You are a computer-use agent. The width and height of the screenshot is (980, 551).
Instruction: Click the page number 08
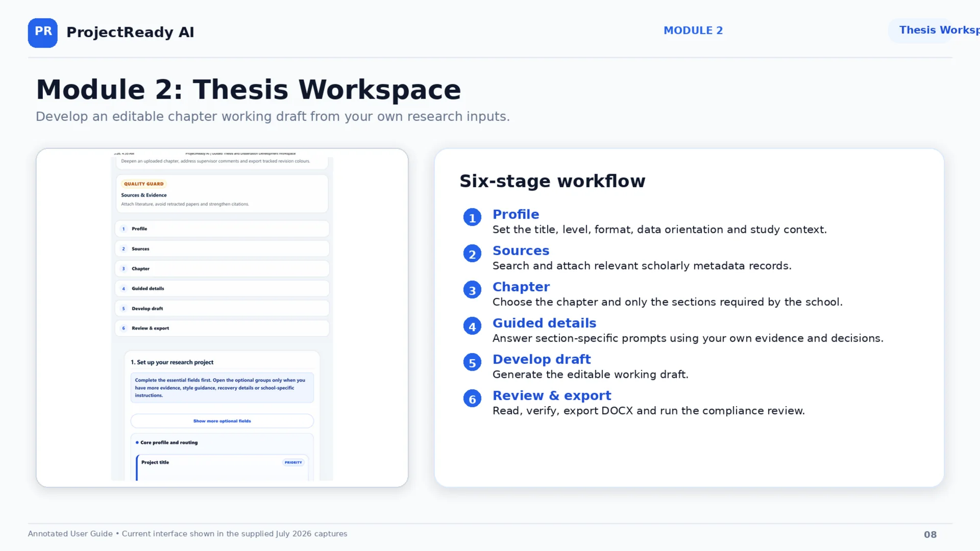tap(930, 535)
